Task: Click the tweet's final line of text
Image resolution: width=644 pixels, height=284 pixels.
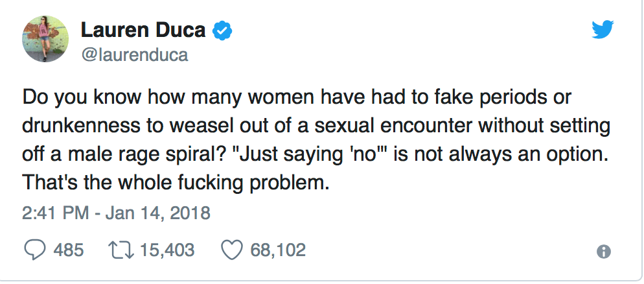Action: click(x=176, y=182)
